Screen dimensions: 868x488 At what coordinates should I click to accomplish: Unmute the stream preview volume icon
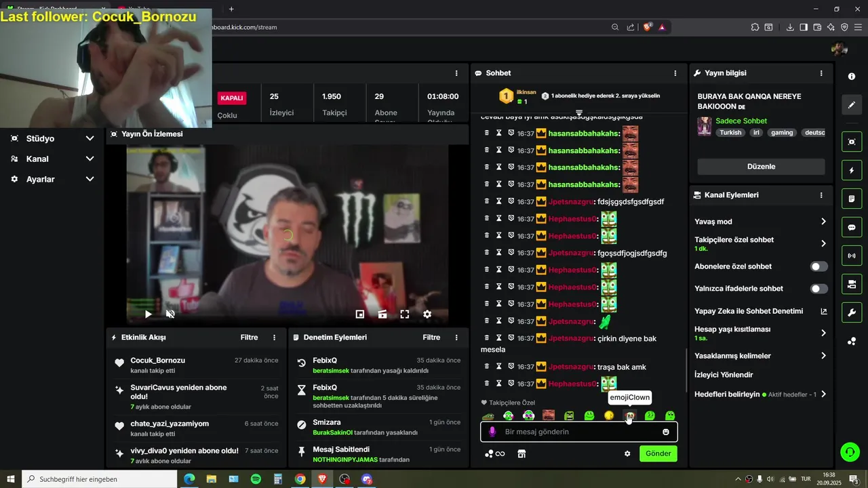tap(170, 314)
